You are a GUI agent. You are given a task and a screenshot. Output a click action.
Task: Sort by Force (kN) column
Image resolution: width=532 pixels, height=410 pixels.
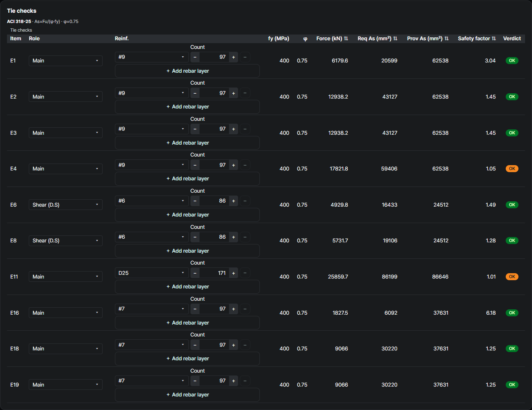coord(332,39)
